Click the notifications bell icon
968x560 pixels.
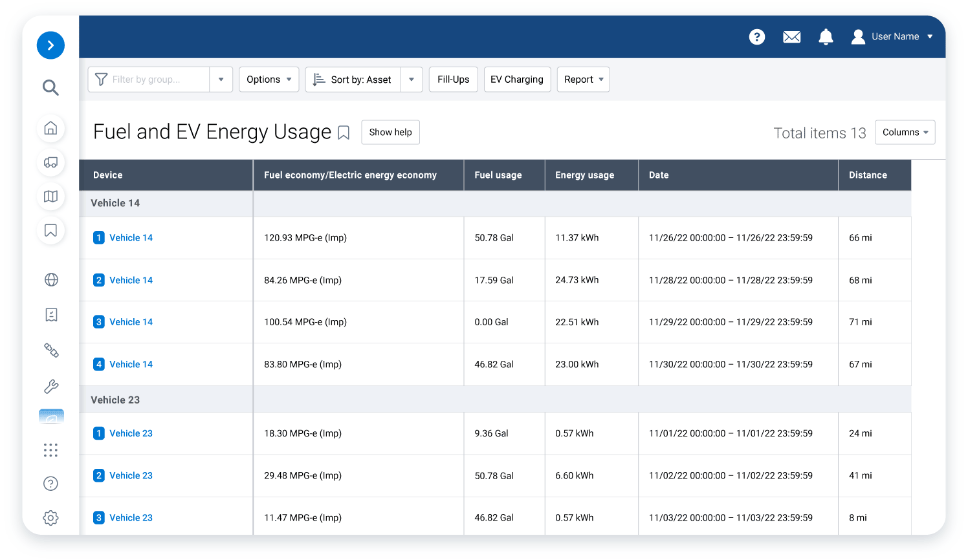(x=826, y=37)
